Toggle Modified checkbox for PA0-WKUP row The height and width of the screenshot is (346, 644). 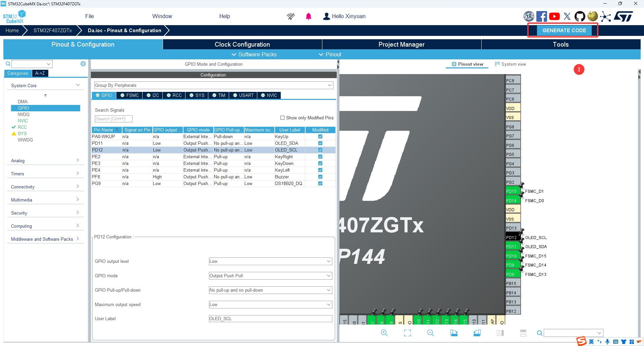tap(320, 136)
